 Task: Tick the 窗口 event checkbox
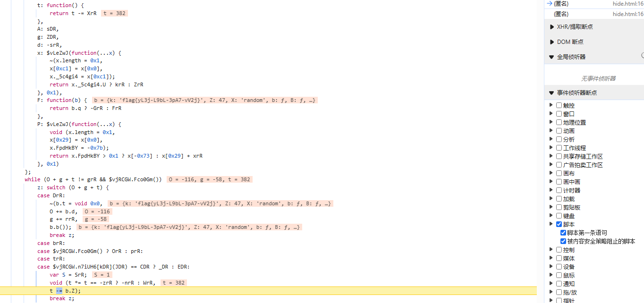(x=559, y=114)
